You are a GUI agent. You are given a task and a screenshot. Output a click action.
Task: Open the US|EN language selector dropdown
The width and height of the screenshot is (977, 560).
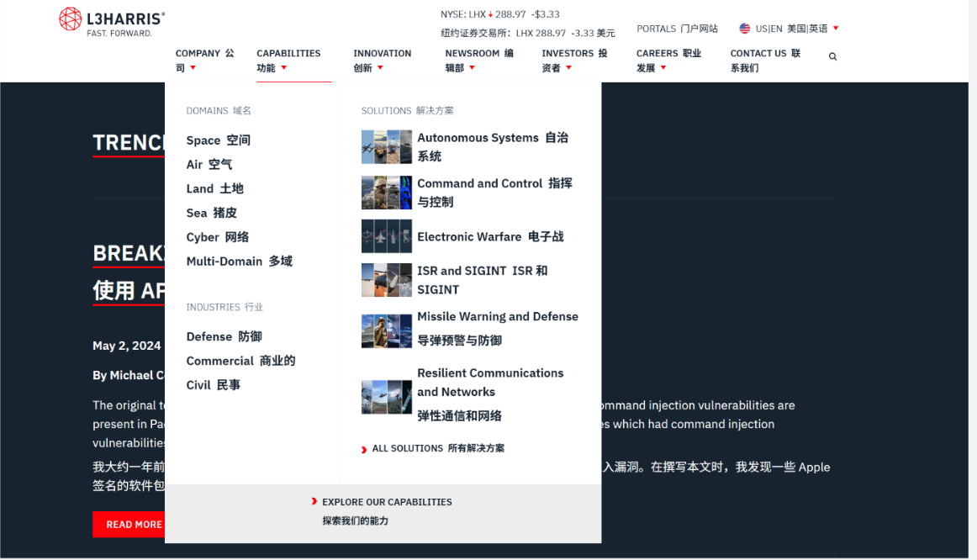pos(790,29)
